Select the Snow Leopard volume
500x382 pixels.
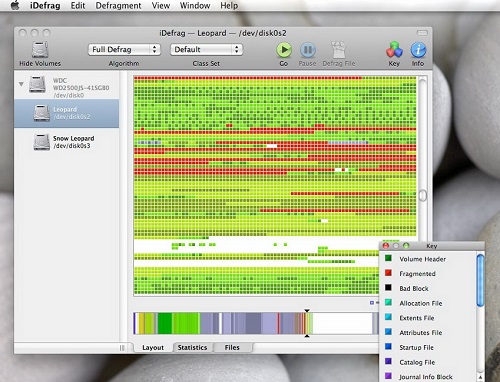(x=67, y=142)
